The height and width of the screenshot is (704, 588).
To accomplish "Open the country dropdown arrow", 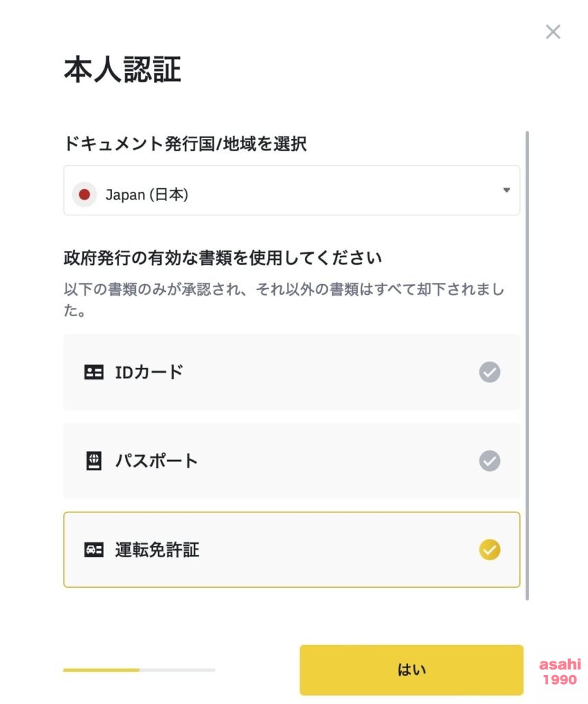I will pyautogui.click(x=506, y=190).
